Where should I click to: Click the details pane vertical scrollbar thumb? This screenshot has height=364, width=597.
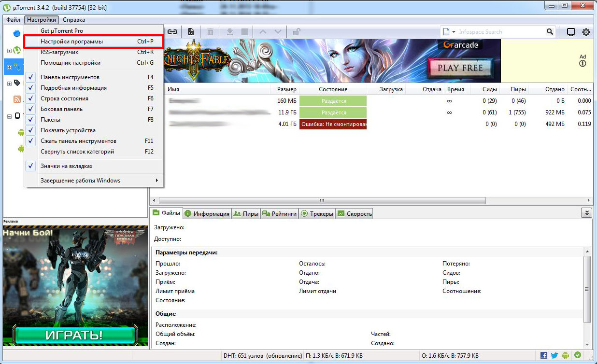coord(587,289)
